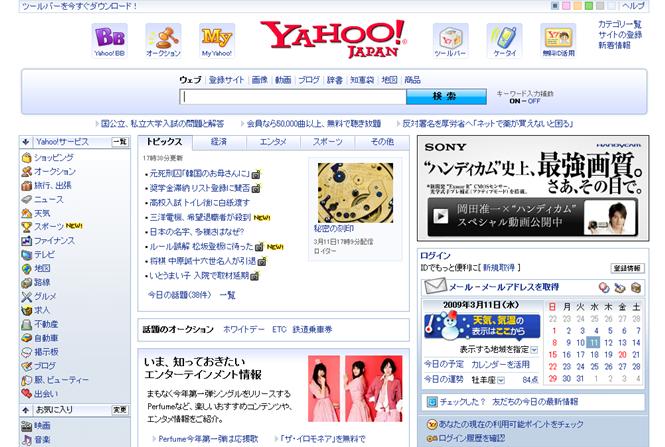Click the グルメ fork-and-knife icon
Viewport: 665px width, 447px height.
27,297
